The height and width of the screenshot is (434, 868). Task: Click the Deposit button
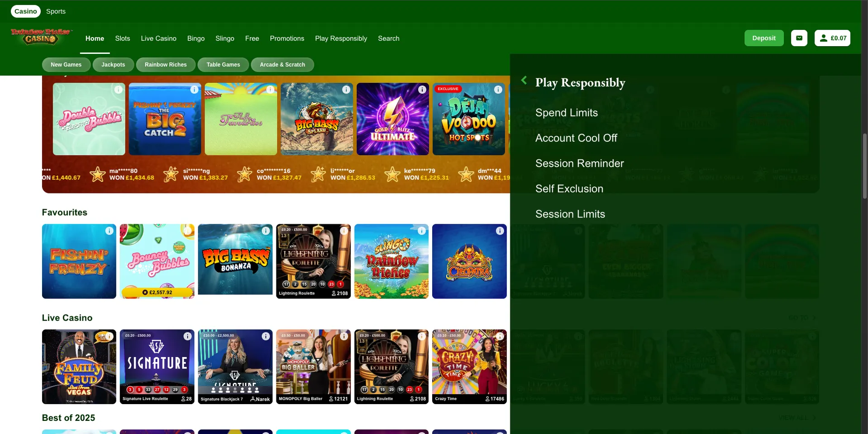(x=763, y=38)
